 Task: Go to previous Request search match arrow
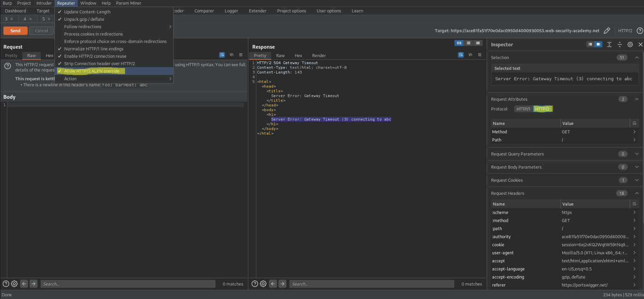24,284
